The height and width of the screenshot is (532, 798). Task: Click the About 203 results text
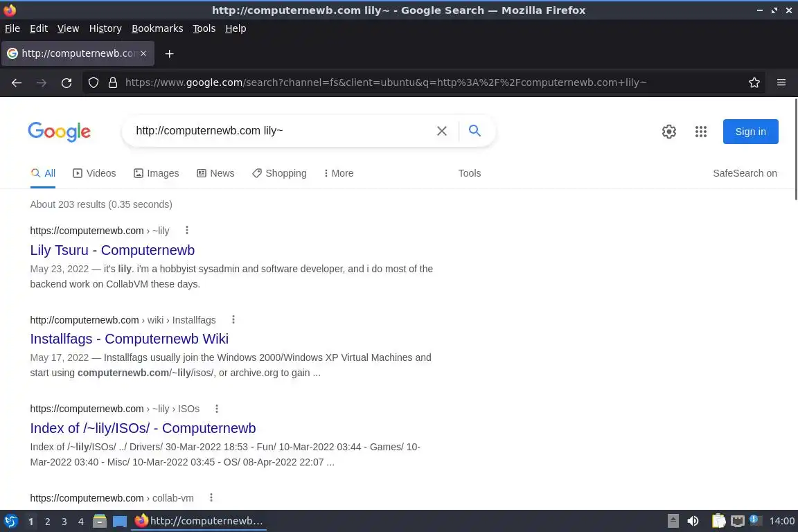100,204
